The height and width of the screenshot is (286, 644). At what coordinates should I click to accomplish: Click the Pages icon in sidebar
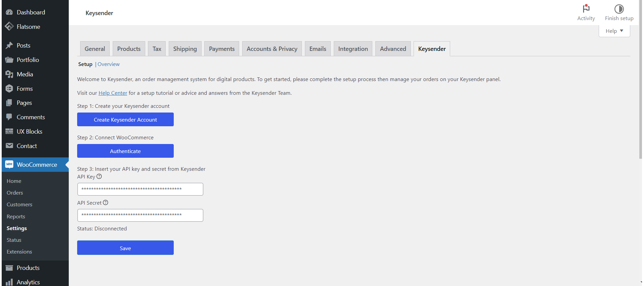tap(9, 103)
